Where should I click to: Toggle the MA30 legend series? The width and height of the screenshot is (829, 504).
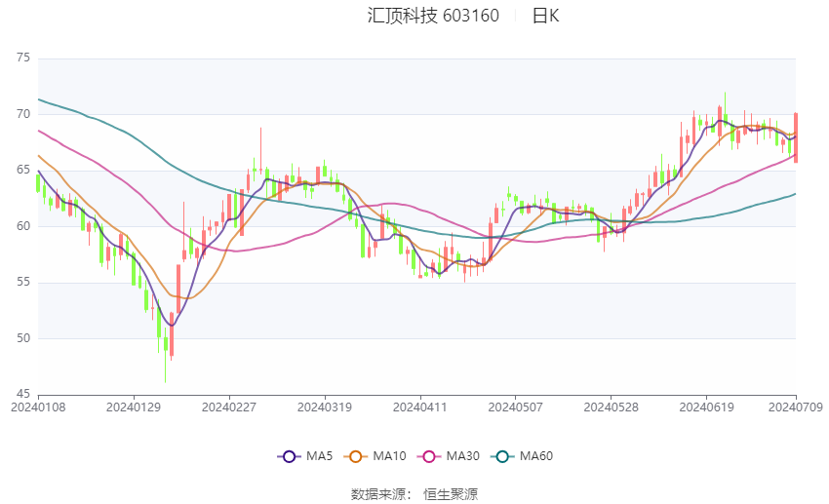click(449, 456)
